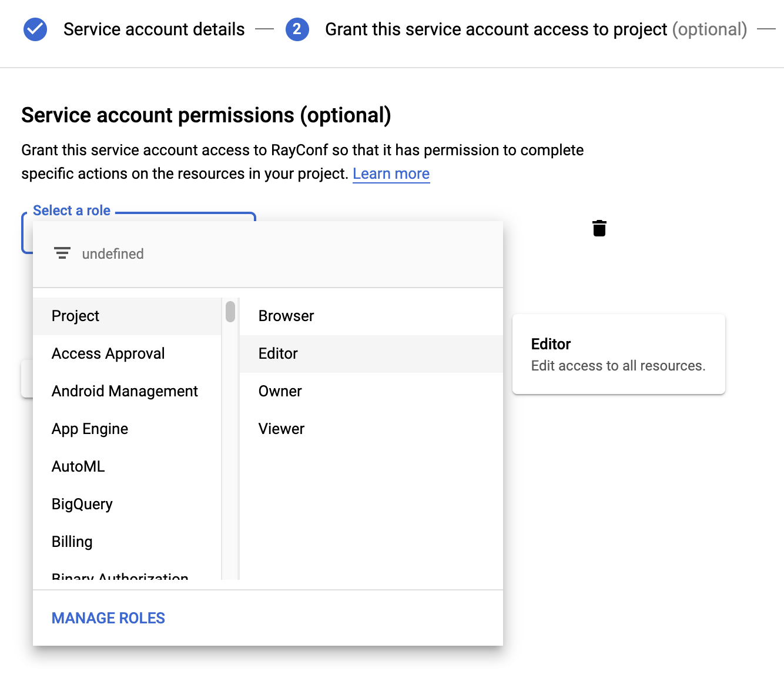
Task: Select the Android Management category
Action: click(x=125, y=391)
